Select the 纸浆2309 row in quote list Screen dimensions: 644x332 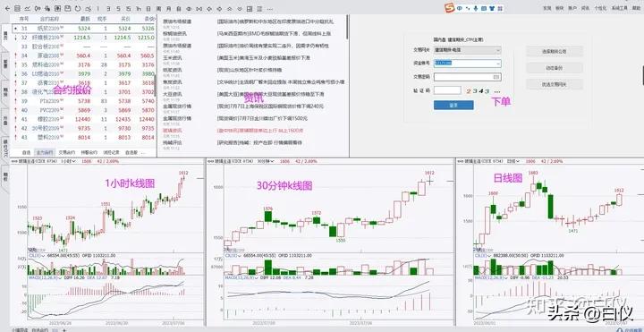pos(83,29)
